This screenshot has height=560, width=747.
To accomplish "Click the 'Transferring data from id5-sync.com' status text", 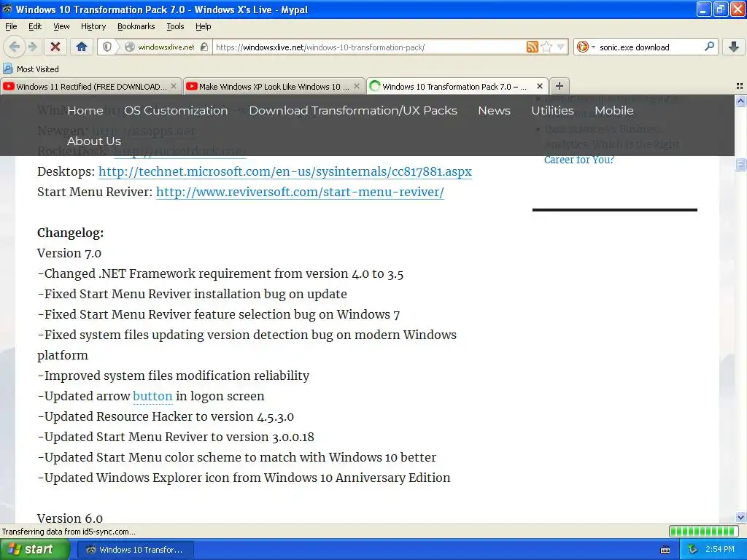I will coord(69,532).
